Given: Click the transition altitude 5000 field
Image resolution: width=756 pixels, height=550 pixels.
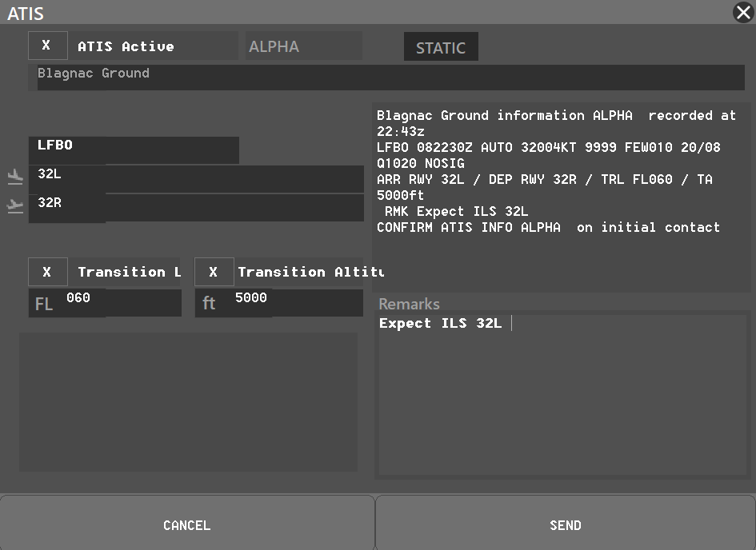Looking at the screenshot, I should pos(278,303).
